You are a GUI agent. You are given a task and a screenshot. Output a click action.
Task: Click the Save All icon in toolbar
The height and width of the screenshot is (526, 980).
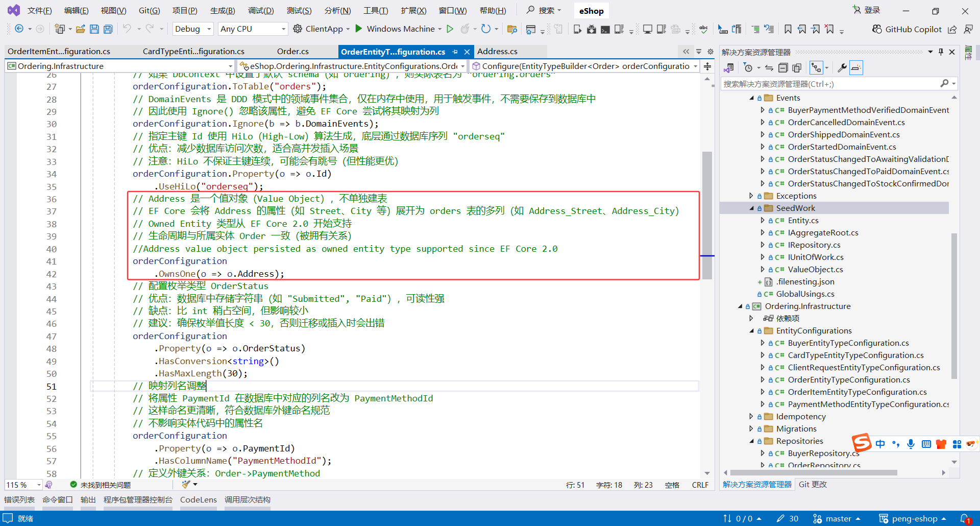[108, 29]
